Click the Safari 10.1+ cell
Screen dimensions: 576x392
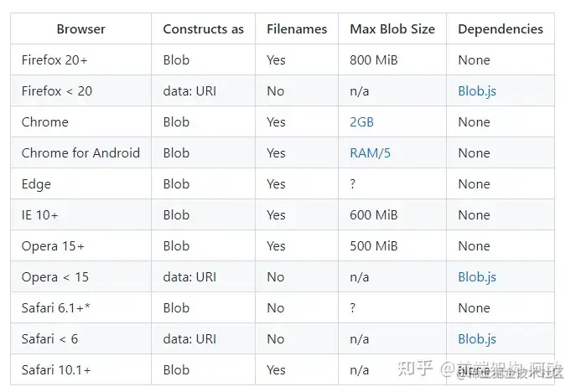tap(56, 369)
